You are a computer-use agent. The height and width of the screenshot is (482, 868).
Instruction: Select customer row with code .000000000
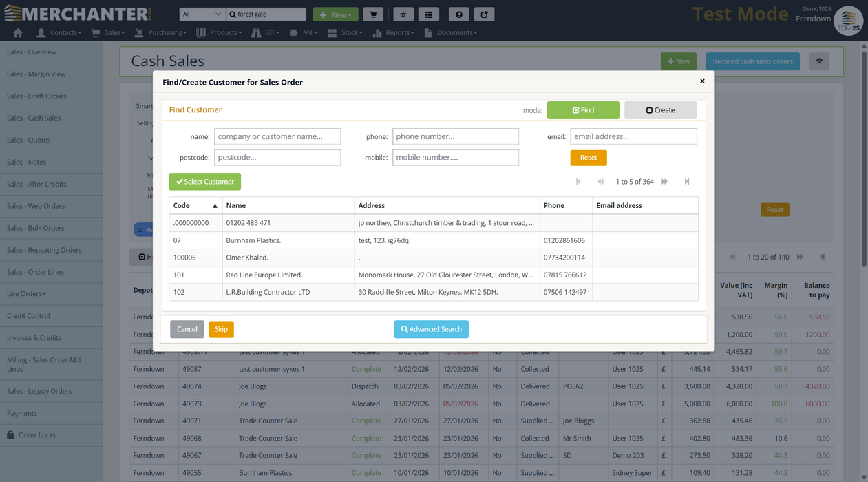coord(434,223)
